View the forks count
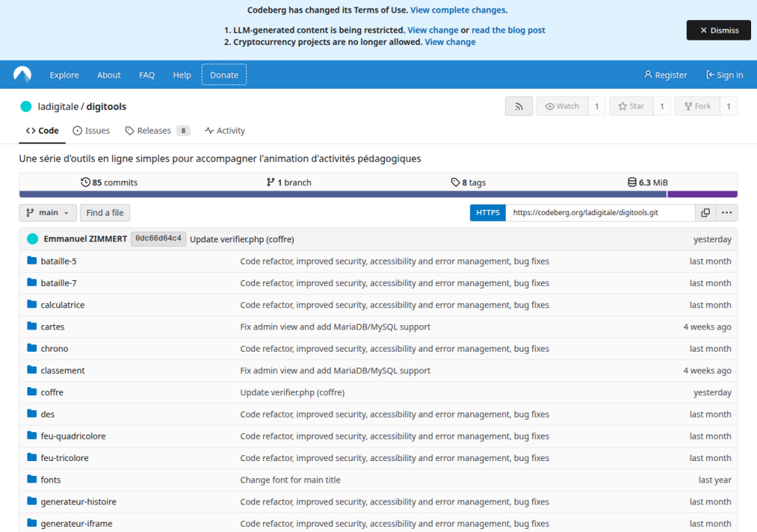Image resolution: width=757 pixels, height=532 pixels. 728,106
